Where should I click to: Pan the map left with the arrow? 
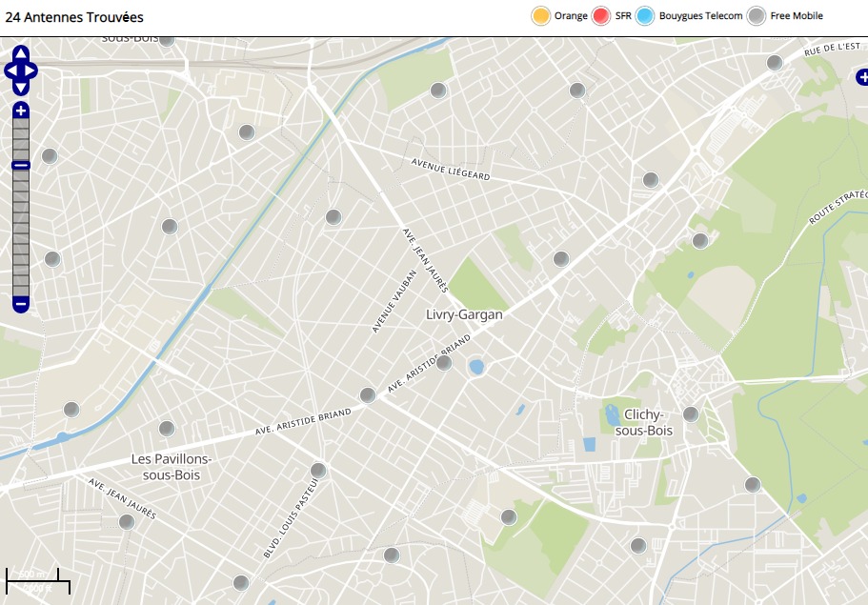pyautogui.click(x=10, y=71)
